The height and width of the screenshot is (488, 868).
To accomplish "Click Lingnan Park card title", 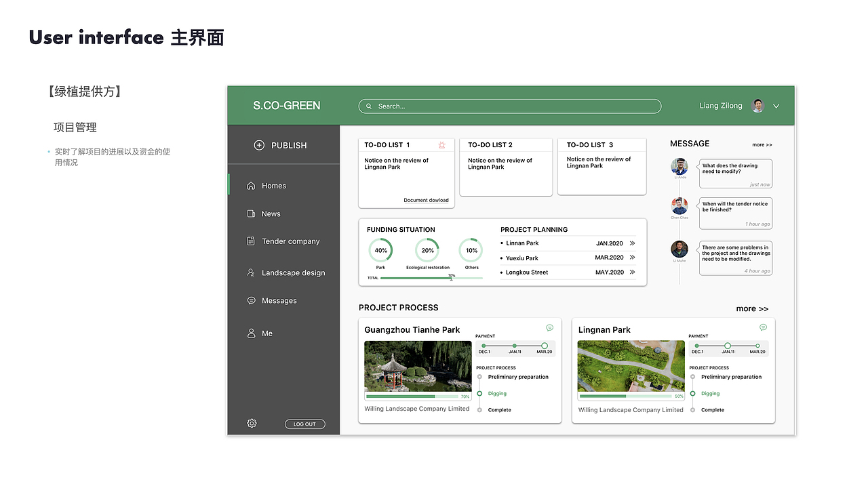I will point(604,330).
